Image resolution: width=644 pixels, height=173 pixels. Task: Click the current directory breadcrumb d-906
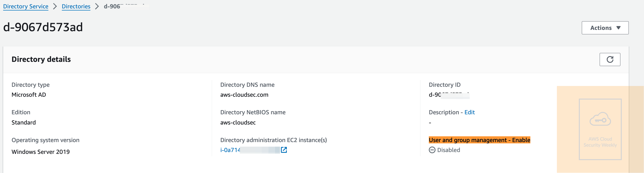point(126,6)
